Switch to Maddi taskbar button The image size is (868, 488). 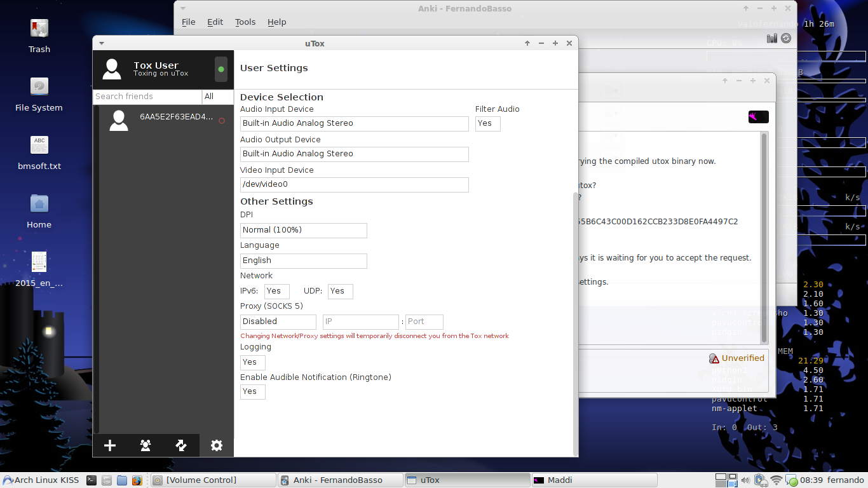point(594,480)
